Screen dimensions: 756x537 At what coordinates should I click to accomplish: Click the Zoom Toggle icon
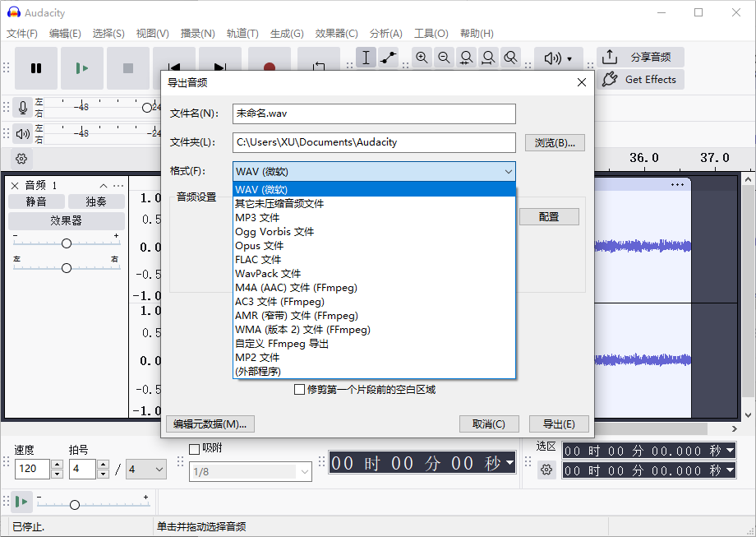511,58
